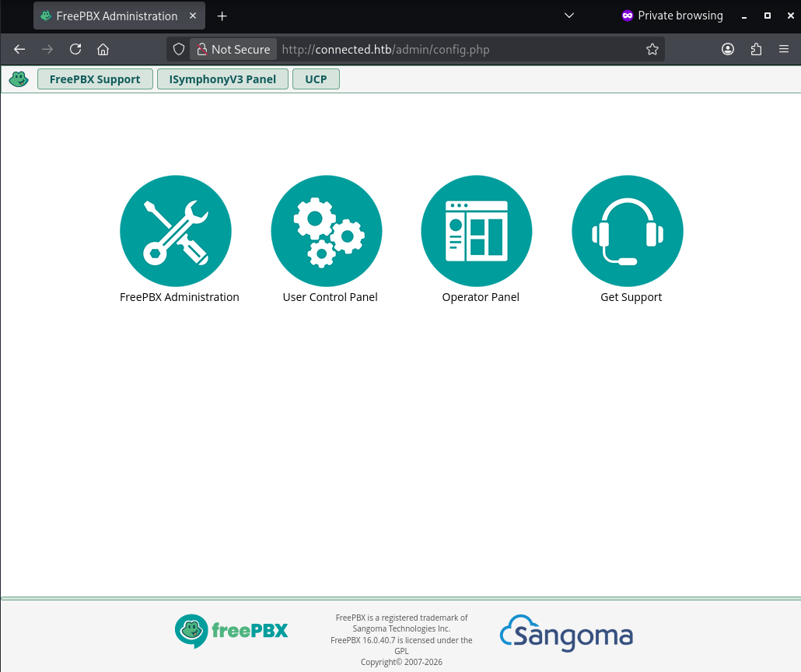Launch the Operator Panel icon
Viewport: 801px width, 672px height.
[477, 231]
